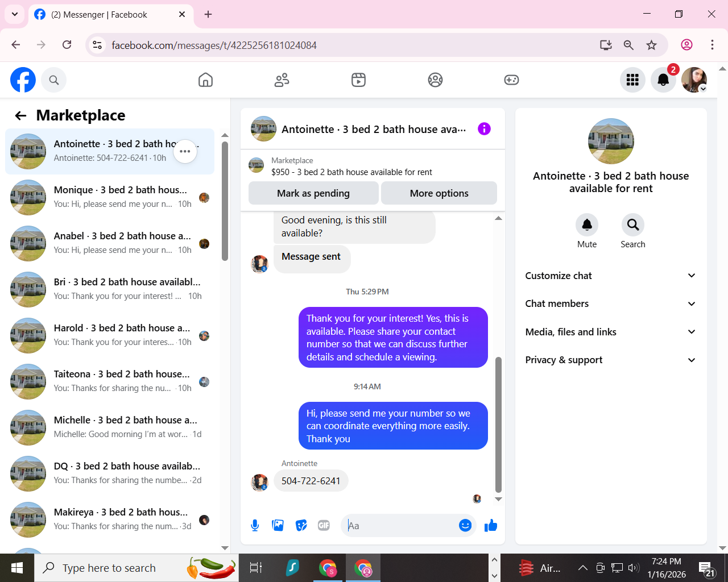Go to the Home feed tab
Image resolution: width=728 pixels, height=582 pixels.
click(205, 80)
